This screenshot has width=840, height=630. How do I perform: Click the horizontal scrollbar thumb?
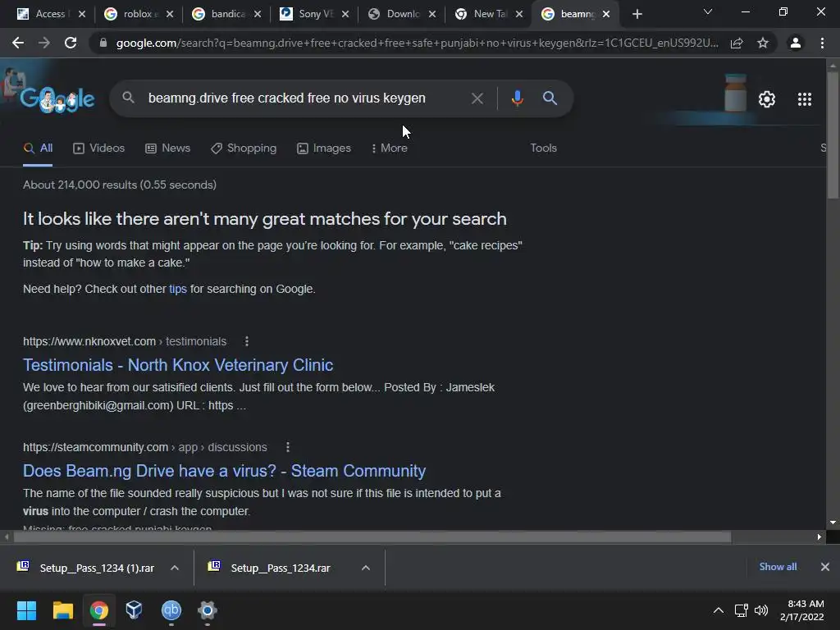click(x=372, y=536)
